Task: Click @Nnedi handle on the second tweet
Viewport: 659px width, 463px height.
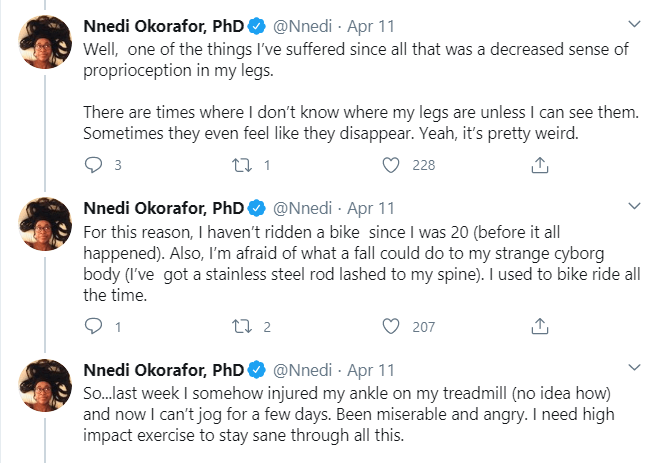Action: pos(303,208)
